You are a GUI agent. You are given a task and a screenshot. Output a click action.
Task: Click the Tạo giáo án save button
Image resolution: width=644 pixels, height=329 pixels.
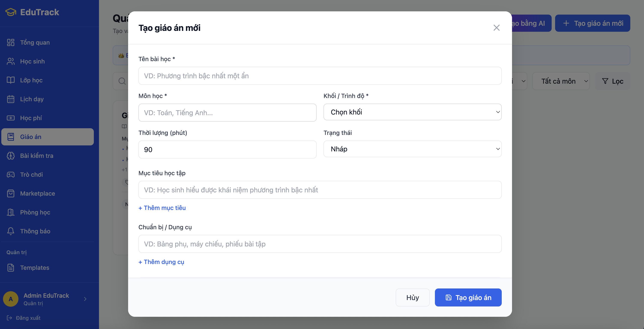pos(468,297)
